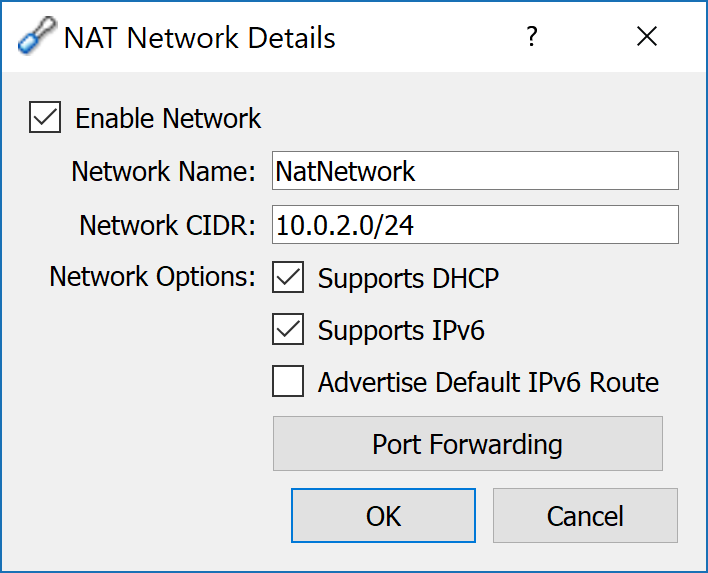Focus the NatNetwork name text field
The height and width of the screenshot is (573, 708).
[475, 171]
